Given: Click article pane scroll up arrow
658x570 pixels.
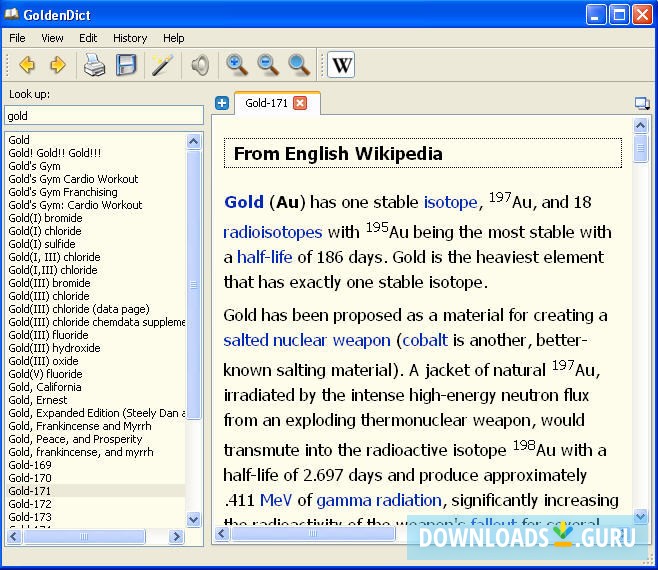Looking at the screenshot, I should tap(640, 125).
